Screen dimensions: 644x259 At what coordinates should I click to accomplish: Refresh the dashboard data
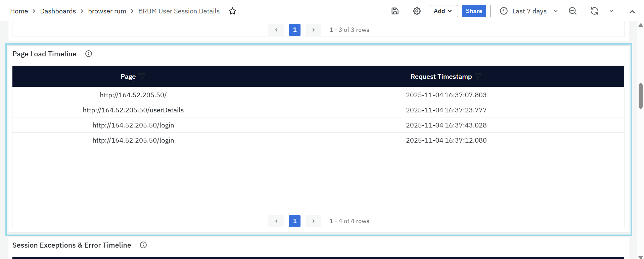[594, 11]
